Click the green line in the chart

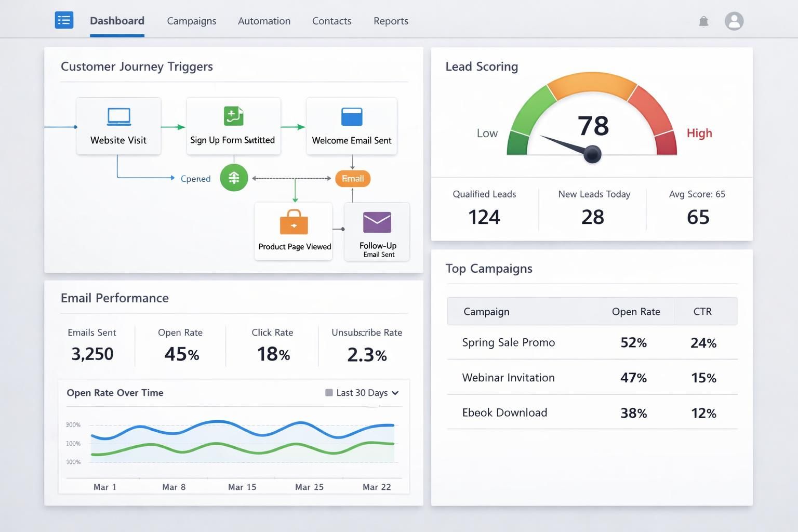(243, 448)
